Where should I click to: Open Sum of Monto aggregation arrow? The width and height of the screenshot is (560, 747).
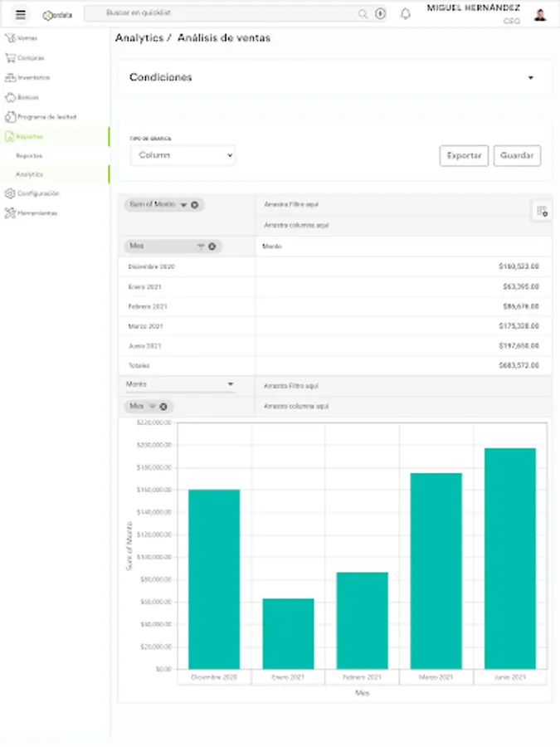tap(183, 205)
